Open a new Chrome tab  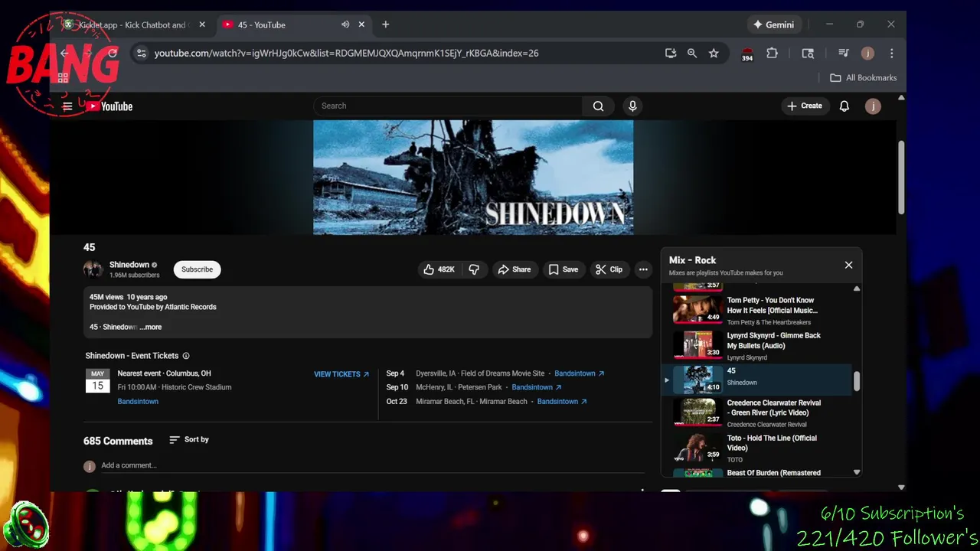[385, 24]
